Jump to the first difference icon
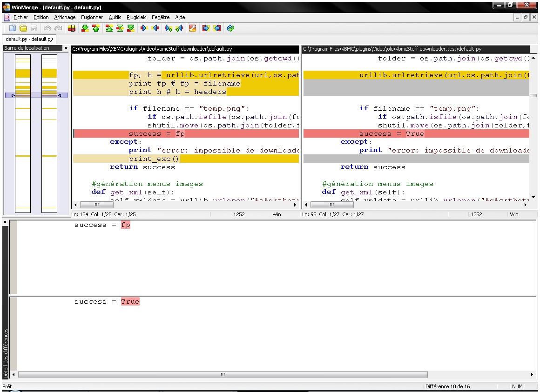The height and width of the screenshot is (392, 540). click(109, 28)
